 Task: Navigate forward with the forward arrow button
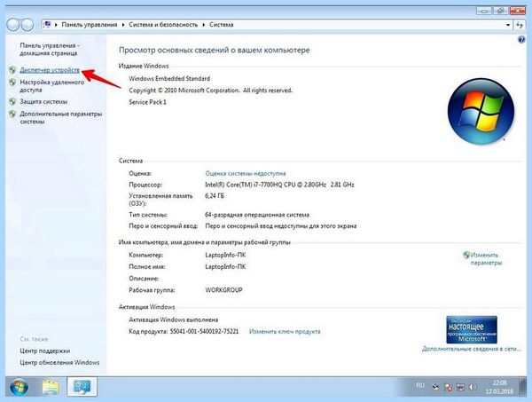(27, 25)
